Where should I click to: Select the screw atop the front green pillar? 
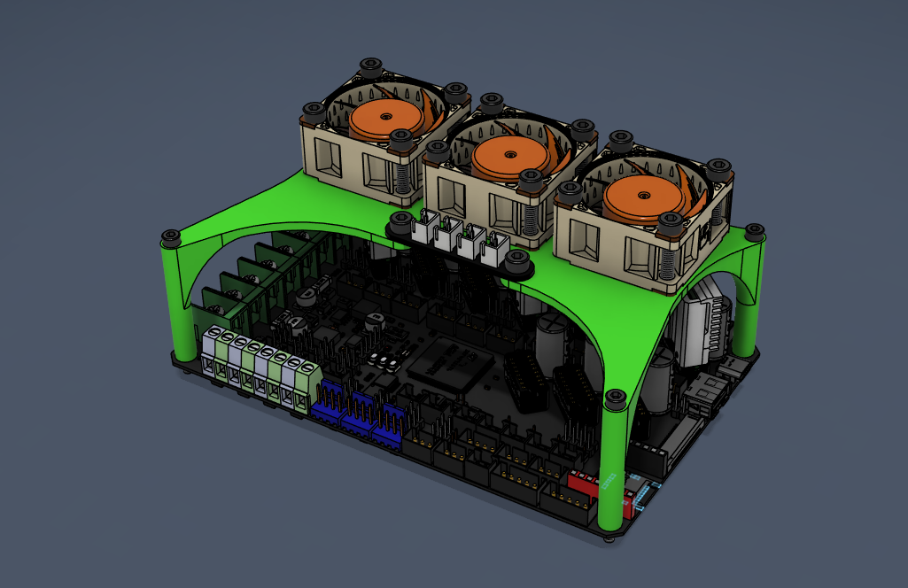click(615, 398)
